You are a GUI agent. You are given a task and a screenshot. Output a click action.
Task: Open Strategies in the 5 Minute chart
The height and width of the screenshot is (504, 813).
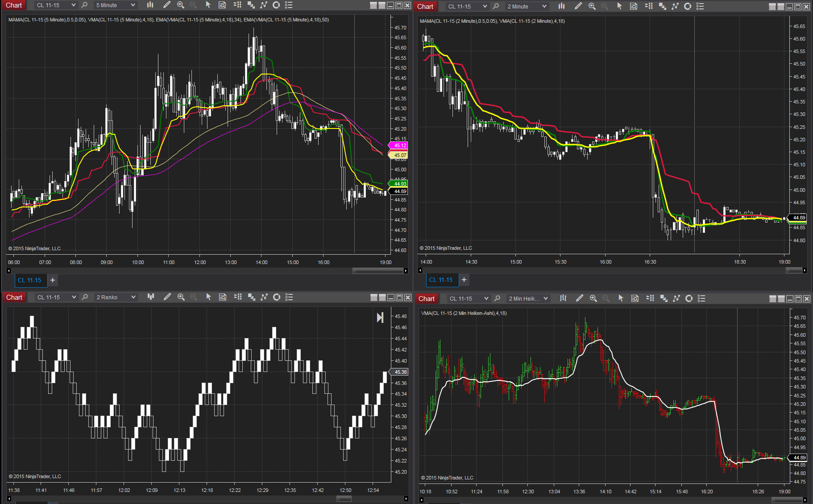(276, 5)
